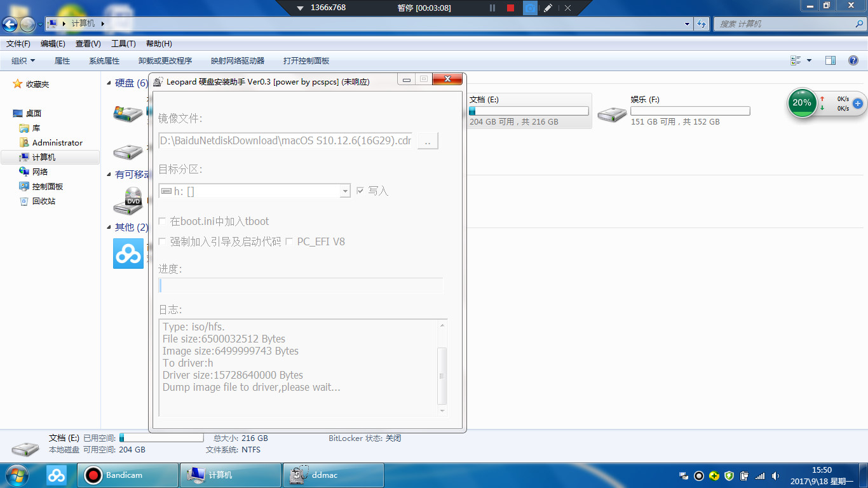Open the Windows Start menu

16,475
